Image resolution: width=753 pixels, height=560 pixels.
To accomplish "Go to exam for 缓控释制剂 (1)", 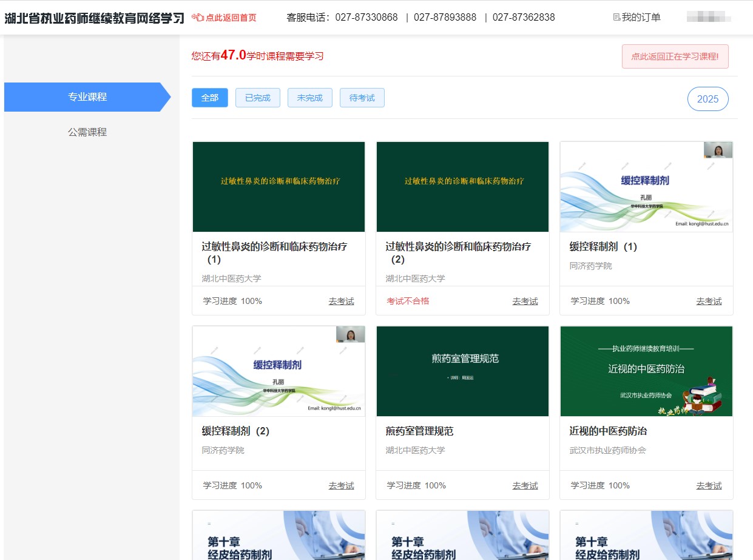I will (709, 301).
